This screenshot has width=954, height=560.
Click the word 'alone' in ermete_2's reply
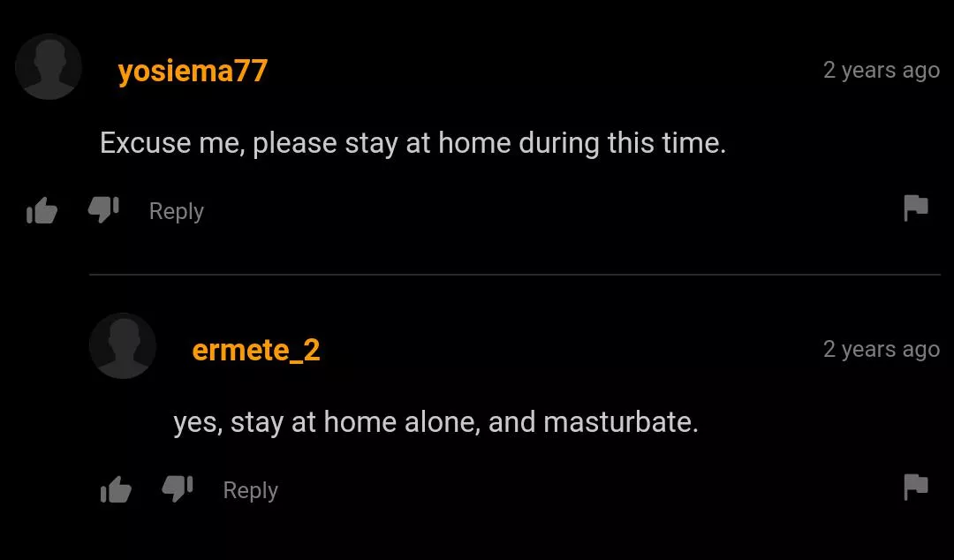[443, 422]
